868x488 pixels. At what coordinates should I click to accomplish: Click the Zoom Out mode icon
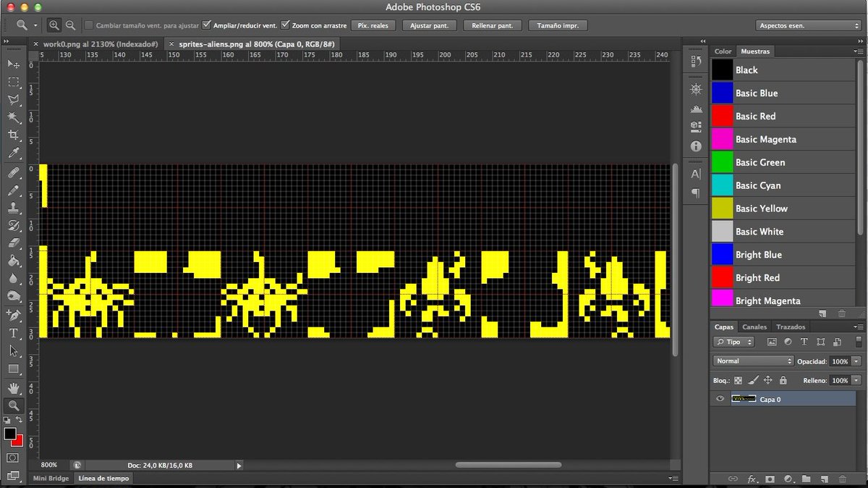[x=70, y=25]
